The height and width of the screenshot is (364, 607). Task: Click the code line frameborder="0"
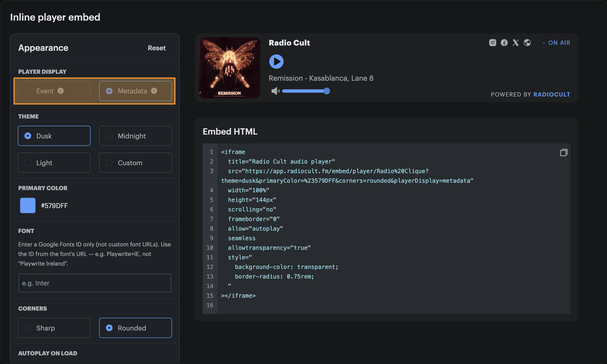[x=254, y=219]
